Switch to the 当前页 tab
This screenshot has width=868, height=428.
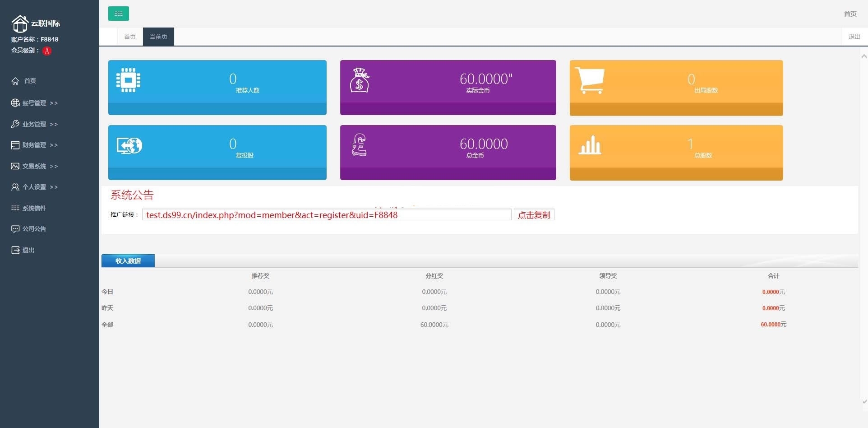tap(158, 37)
